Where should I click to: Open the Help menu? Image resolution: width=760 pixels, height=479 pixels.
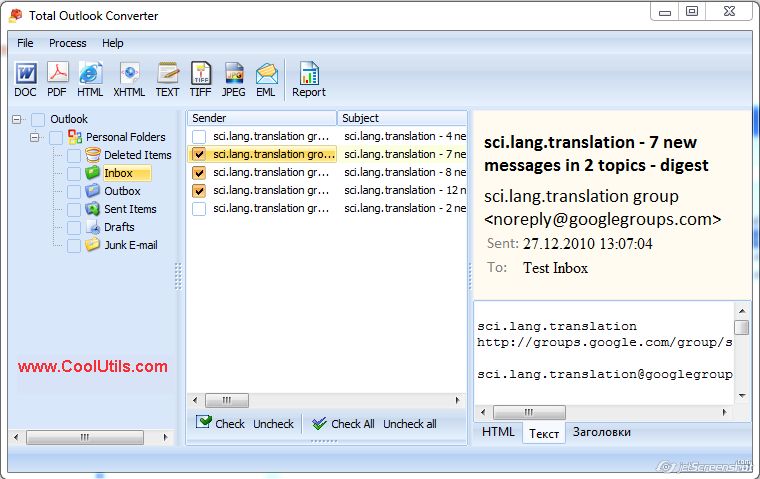point(112,43)
